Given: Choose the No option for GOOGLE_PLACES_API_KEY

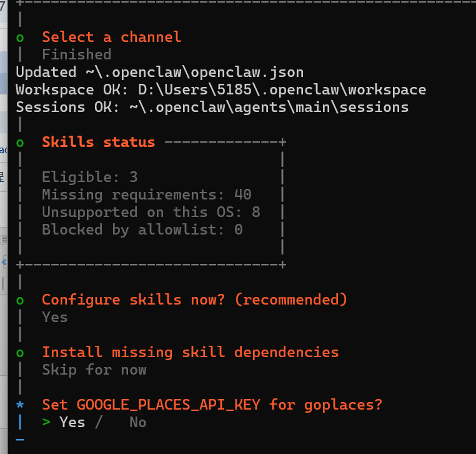Looking at the screenshot, I should (x=138, y=422).
